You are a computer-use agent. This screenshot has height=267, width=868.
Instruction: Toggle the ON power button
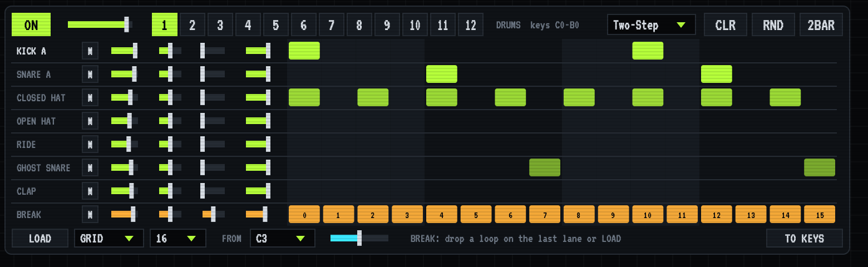(x=31, y=25)
